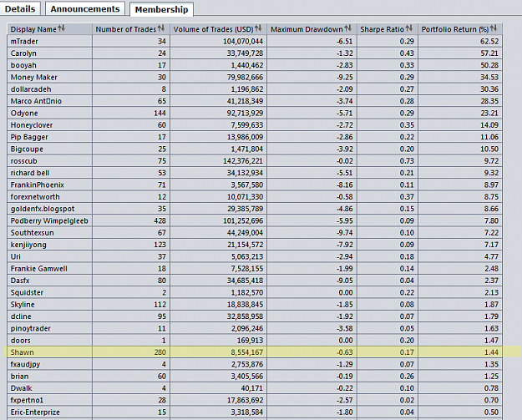Click Squidster in the name column
Screen dimensions: 522x420
click(x=27, y=293)
